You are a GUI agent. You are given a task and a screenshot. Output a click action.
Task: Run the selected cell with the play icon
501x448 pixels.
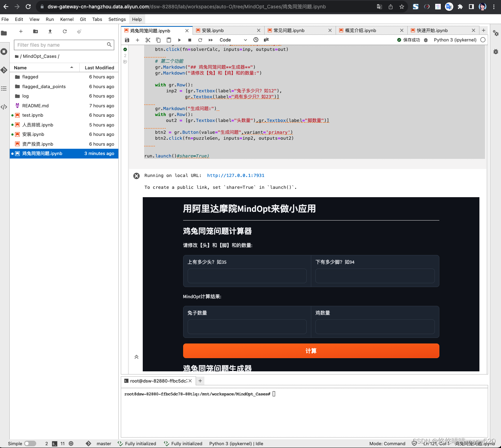(179, 40)
